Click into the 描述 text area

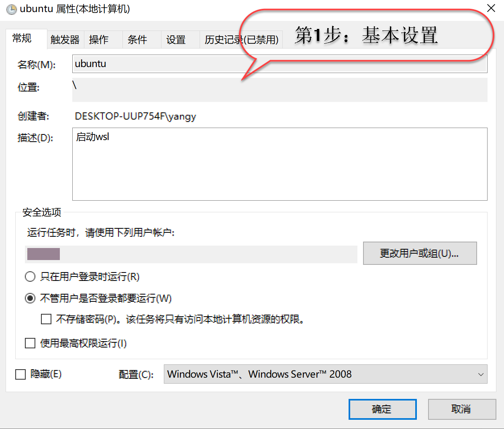[x=280, y=164]
